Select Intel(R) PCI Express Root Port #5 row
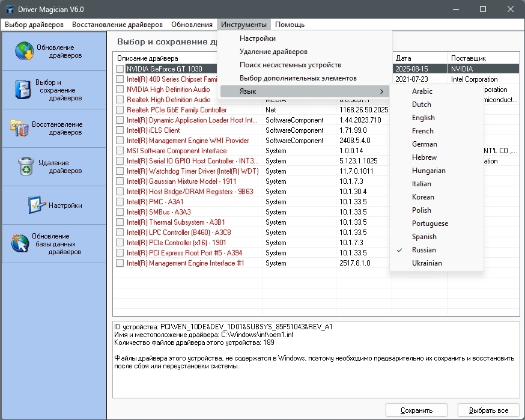The height and width of the screenshot is (420, 525). click(184, 253)
